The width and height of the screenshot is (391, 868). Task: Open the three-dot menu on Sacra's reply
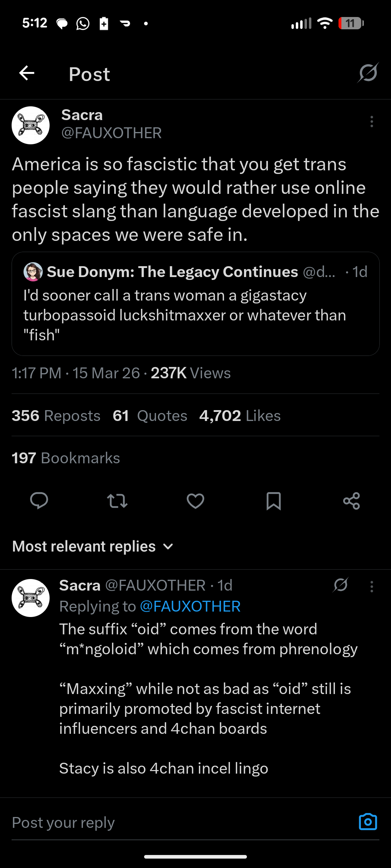pos(371,587)
